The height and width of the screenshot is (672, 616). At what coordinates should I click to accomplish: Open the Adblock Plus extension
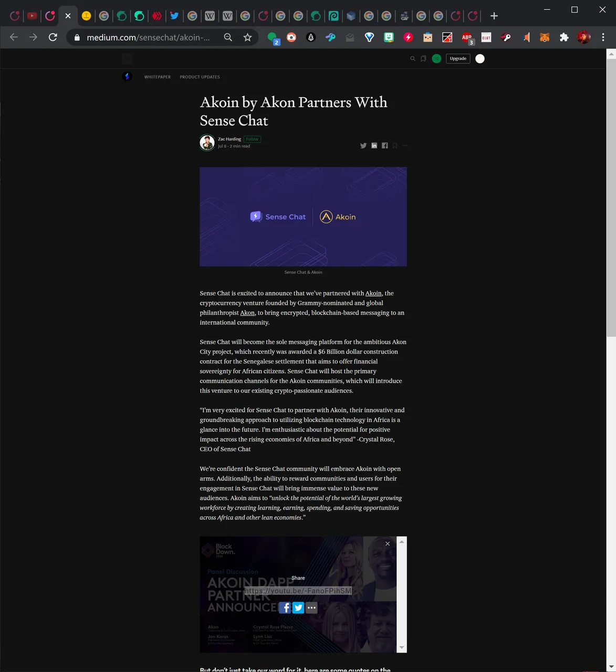(x=467, y=38)
